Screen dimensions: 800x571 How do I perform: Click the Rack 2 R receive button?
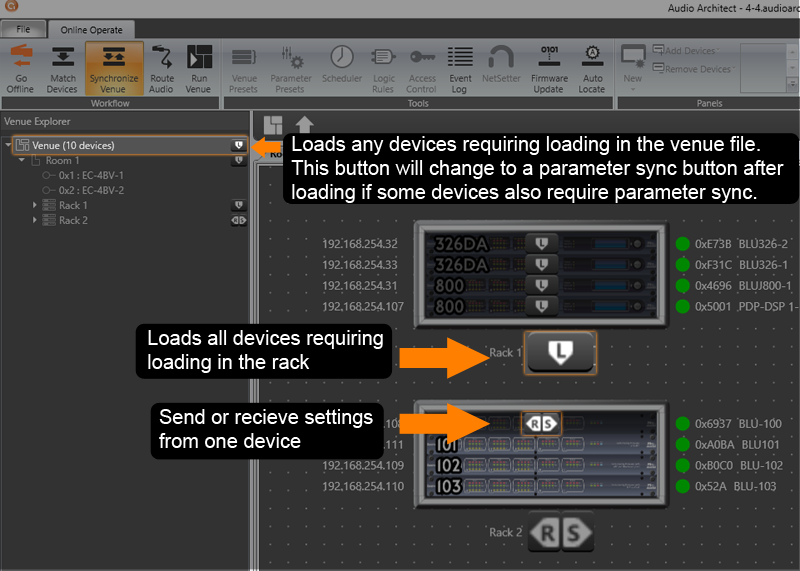click(545, 533)
